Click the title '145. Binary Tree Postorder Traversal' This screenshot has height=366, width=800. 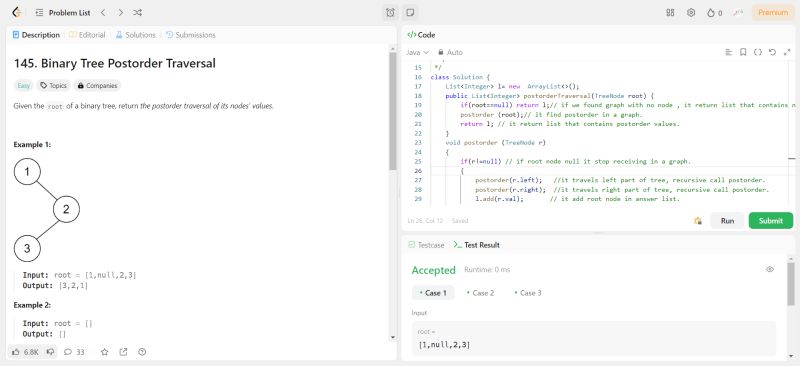click(115, 63)
